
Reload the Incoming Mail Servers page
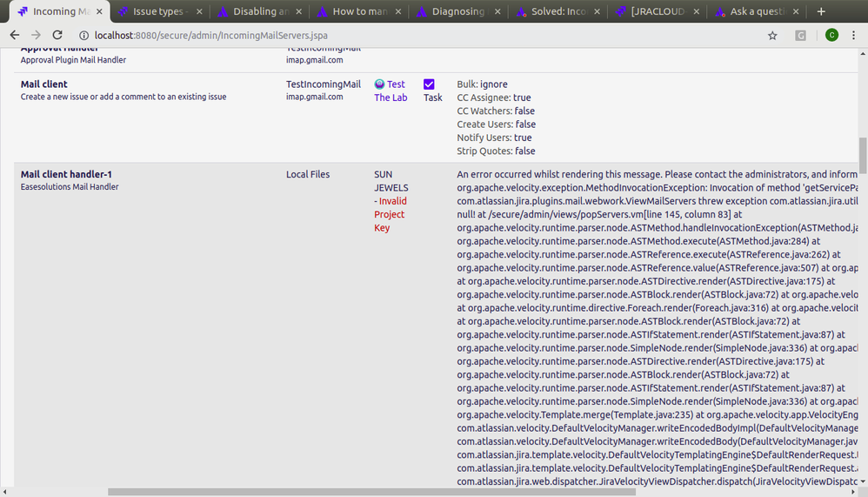(57, 35)
